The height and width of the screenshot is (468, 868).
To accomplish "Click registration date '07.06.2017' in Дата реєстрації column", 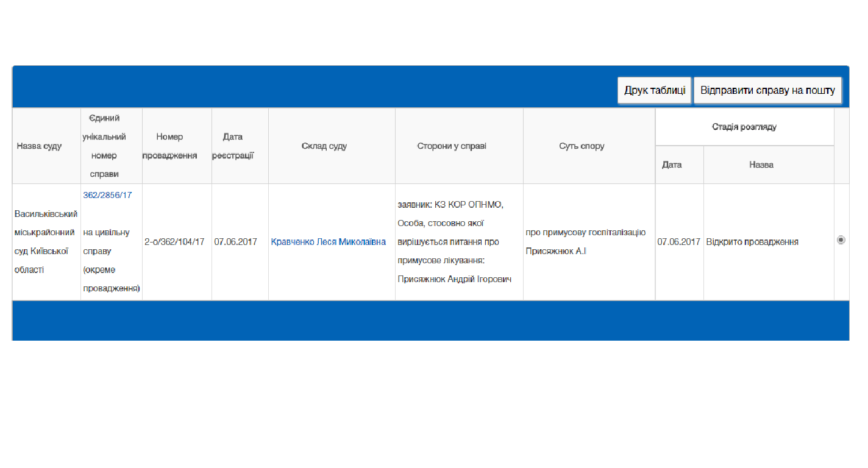I will (235, 242).
